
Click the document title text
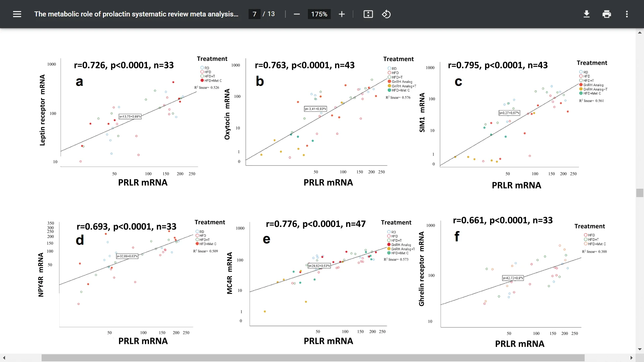[x=136, y=14]
